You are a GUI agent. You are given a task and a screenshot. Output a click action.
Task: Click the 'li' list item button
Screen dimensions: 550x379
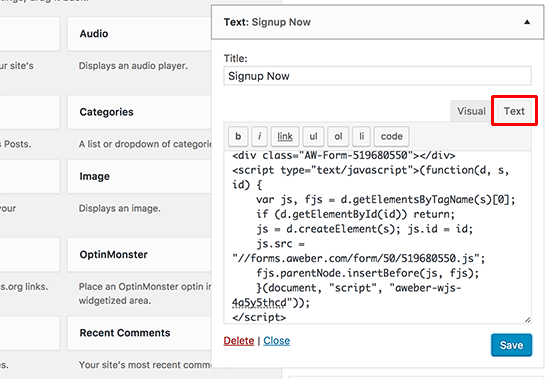361,136
